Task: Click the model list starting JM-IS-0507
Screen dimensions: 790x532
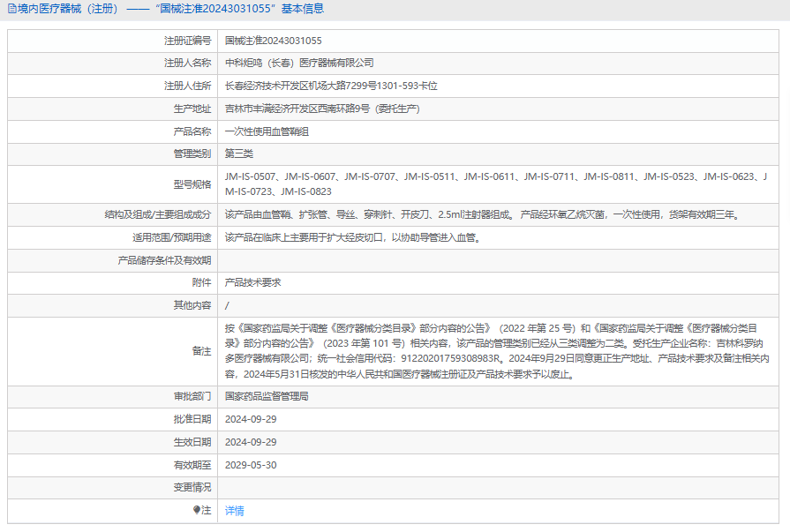Action: (x=496, y=184)
